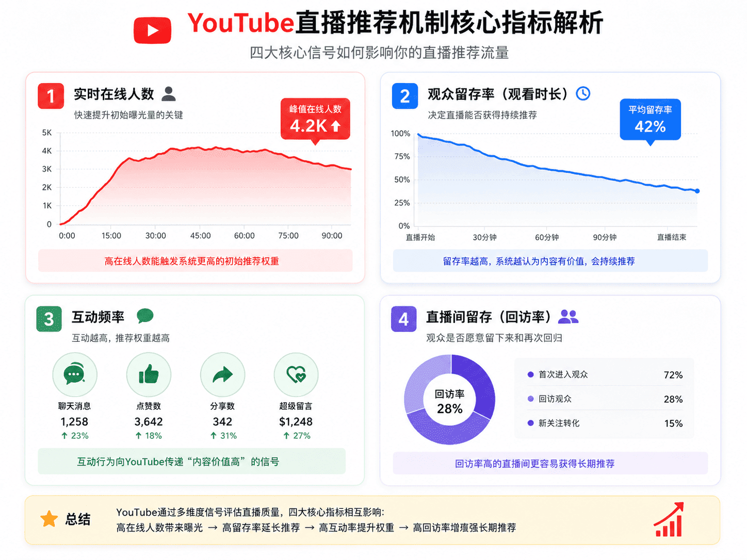The width and height of the screenshot is (747, 560).
Task: Click the heading 直播间留存（回访率）
Action: (x=489, y=317)
